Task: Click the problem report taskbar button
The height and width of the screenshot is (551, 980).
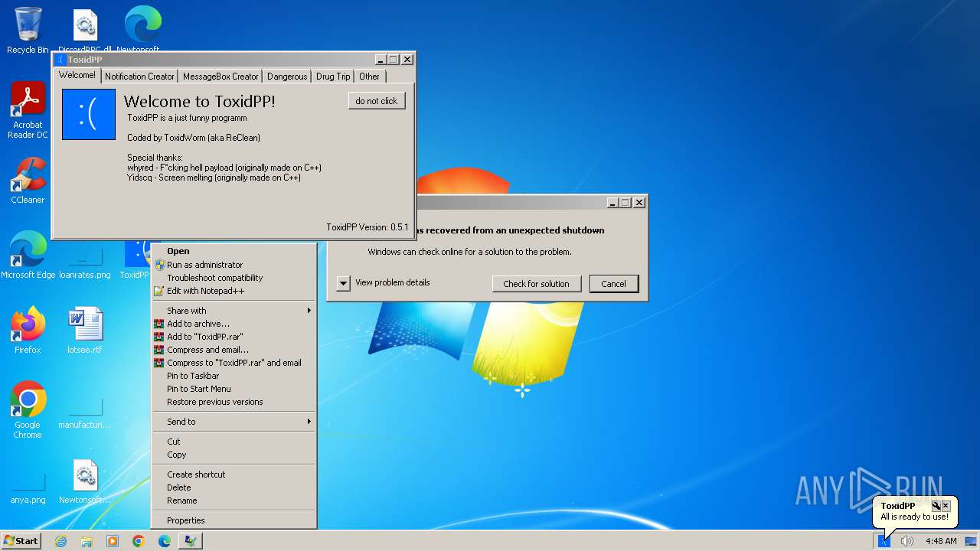Action: click(x=191, y=541)
